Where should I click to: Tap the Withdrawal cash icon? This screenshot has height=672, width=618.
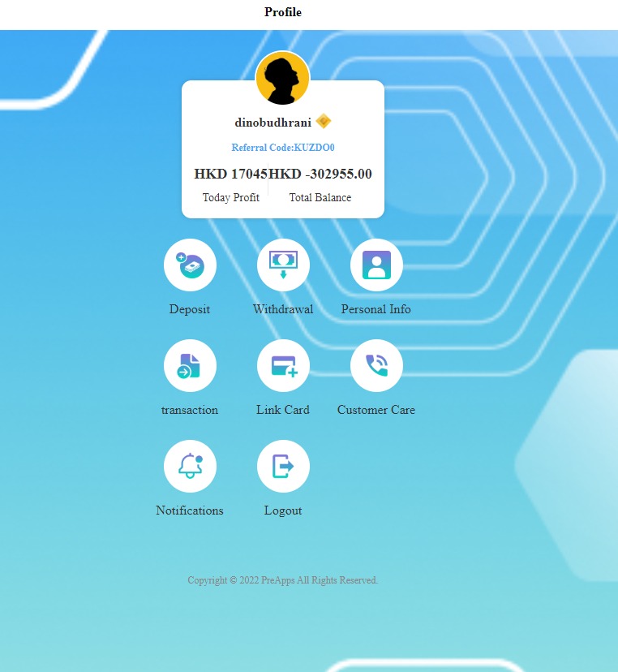pos(283,265)
